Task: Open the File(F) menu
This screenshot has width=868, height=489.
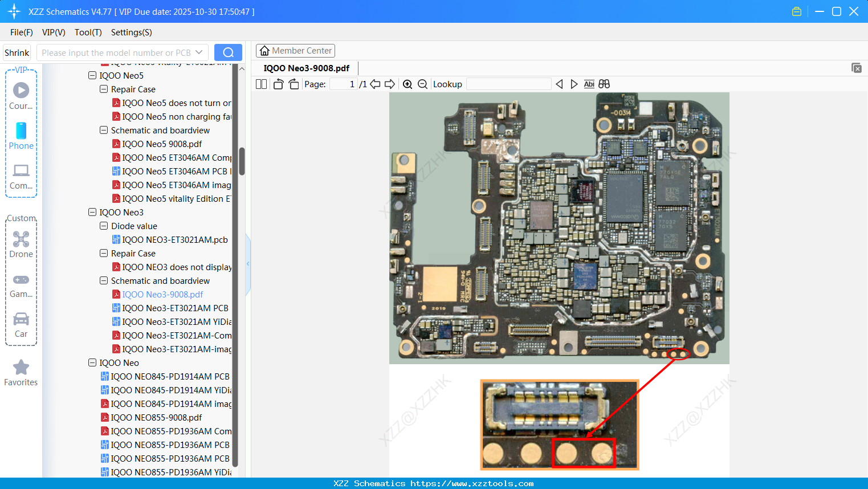Action: (x=22, y=32)
